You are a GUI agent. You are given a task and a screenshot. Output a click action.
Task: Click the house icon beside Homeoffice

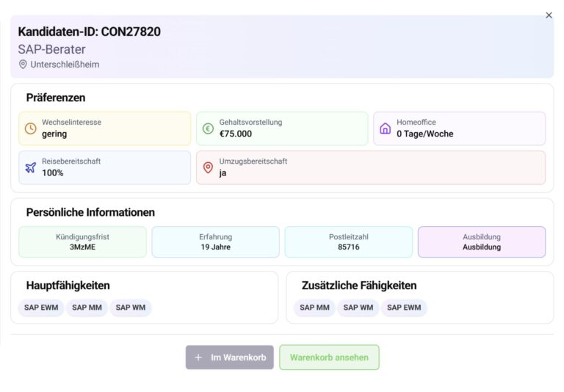coord(386,128)
